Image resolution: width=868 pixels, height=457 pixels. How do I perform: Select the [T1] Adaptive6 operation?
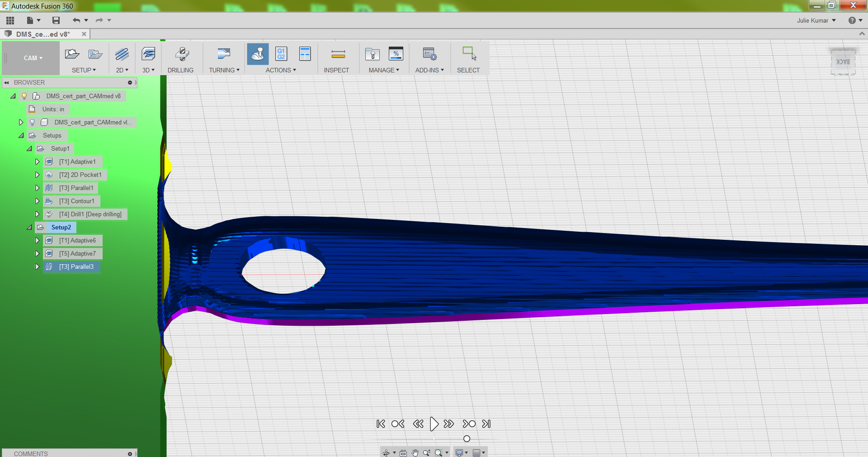point(77,240)
